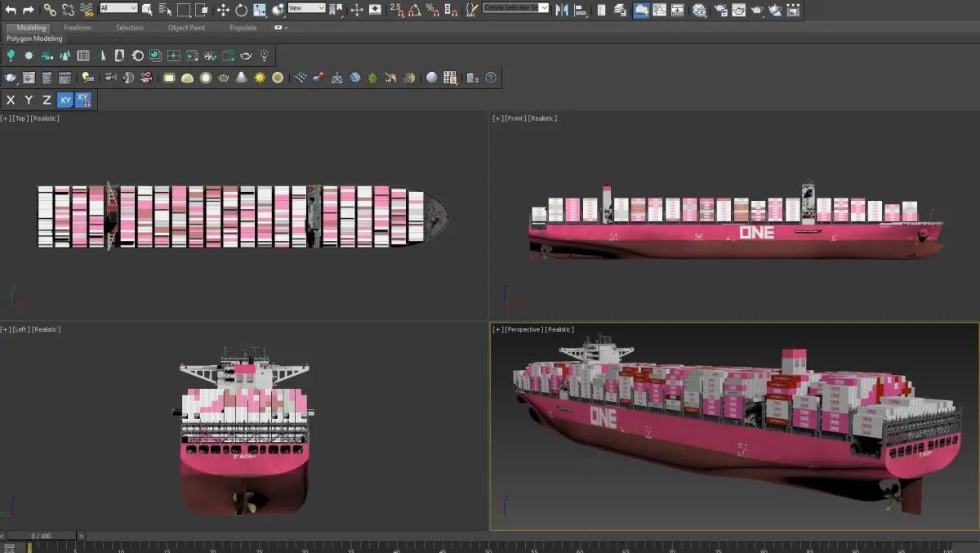The image size is (980, 553).
Task: Open Edit Named Selection Sets icon
Action: click(x=472, y=10)
